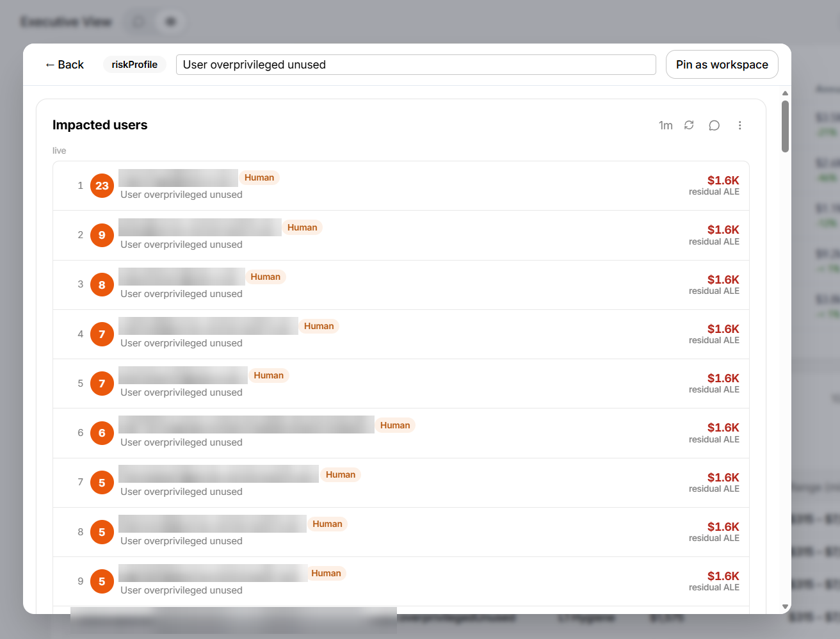The height and width of the screenshot is (639, 840).
Task: Open rank 4 row's orange 7 badge
Action: (x=102, y=334)
